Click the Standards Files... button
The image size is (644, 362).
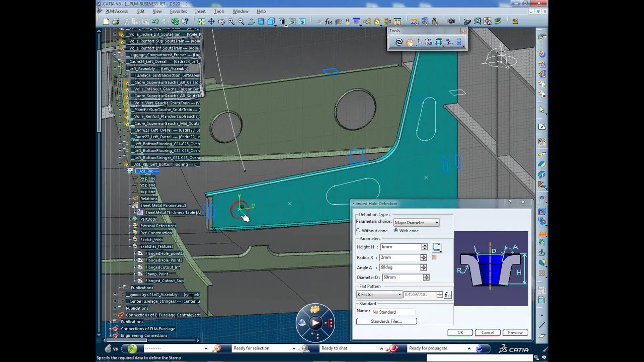tap(386, 321)
